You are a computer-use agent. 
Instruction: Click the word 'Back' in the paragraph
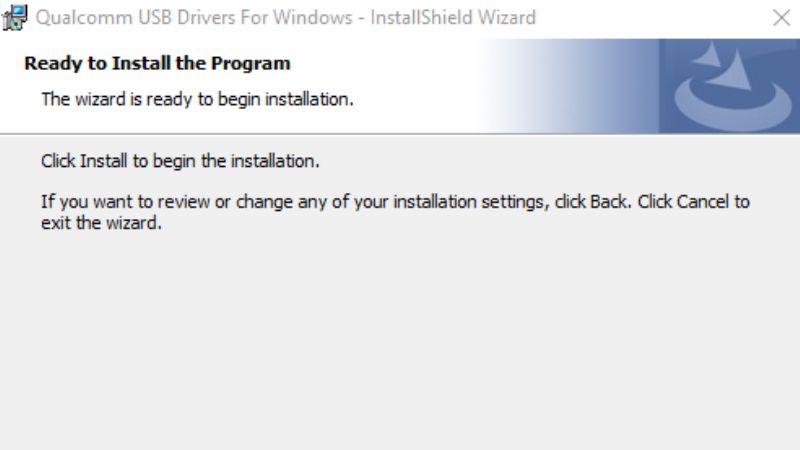click(x=609, y=202)
